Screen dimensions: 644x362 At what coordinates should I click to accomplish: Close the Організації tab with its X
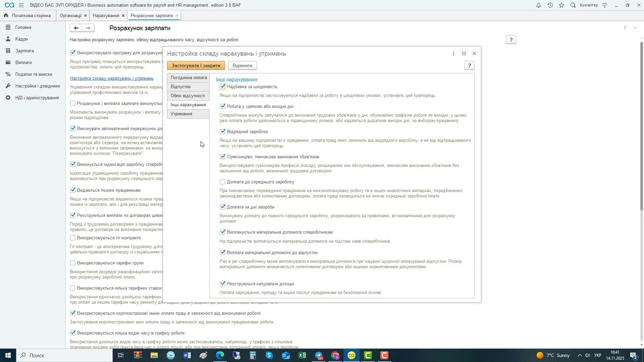point(85,16)
